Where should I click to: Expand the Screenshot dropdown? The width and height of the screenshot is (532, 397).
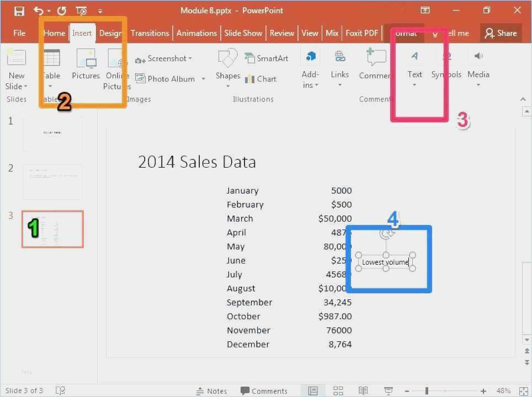tap(190, 58)
